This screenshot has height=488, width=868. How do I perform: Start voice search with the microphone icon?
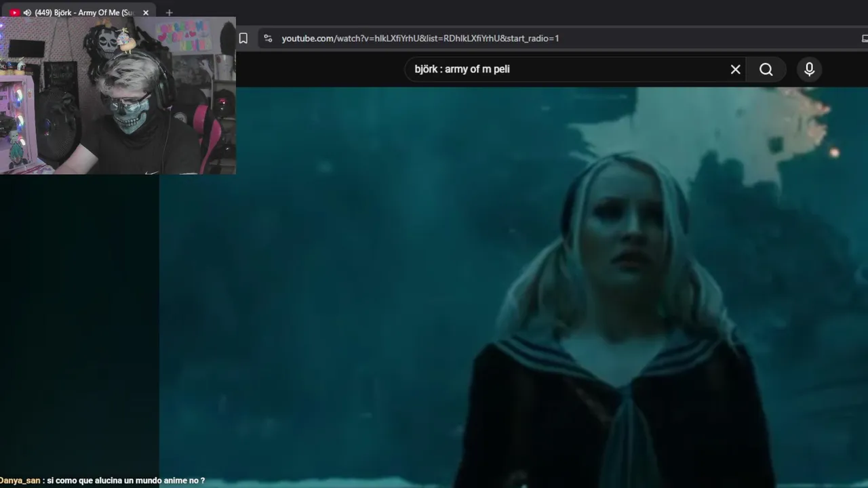(x=809, y=69)
